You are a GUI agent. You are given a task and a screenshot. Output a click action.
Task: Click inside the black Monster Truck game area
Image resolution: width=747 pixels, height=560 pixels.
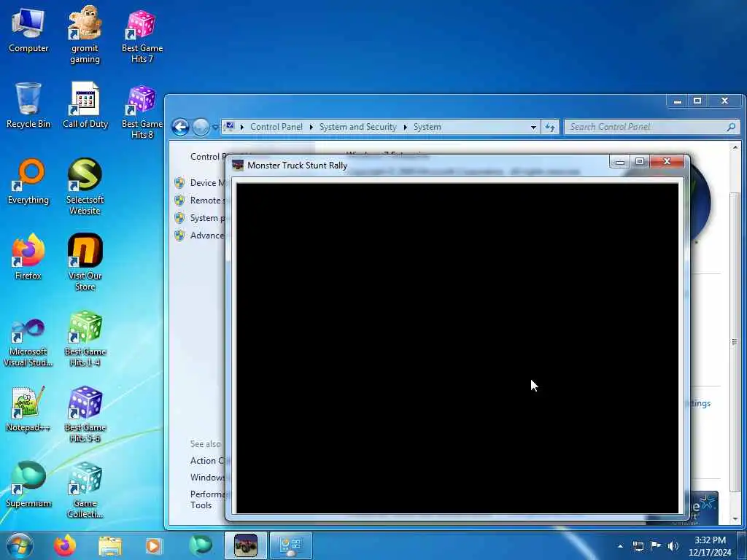457,348
